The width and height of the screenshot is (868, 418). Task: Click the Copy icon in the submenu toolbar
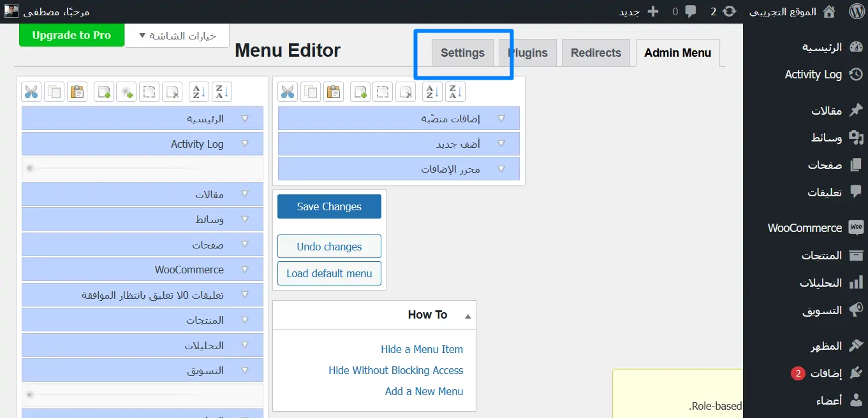311,92
